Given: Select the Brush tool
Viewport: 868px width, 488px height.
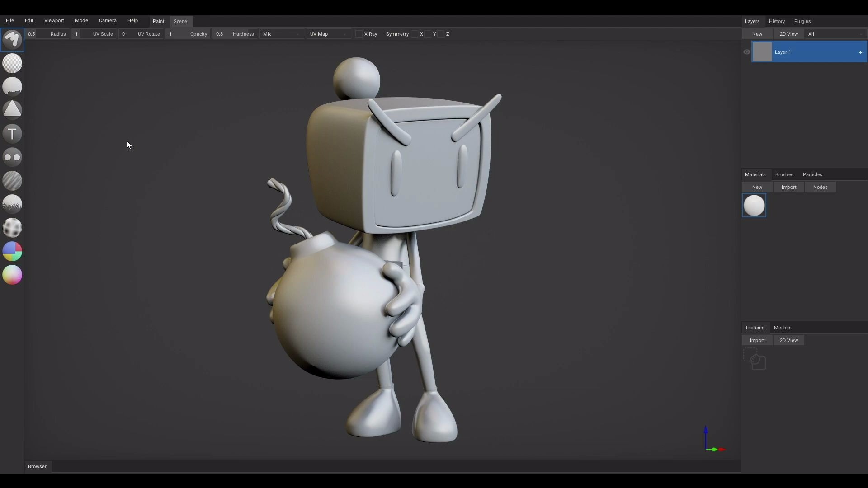Looking at the screenshot, I should click(12, 40).
